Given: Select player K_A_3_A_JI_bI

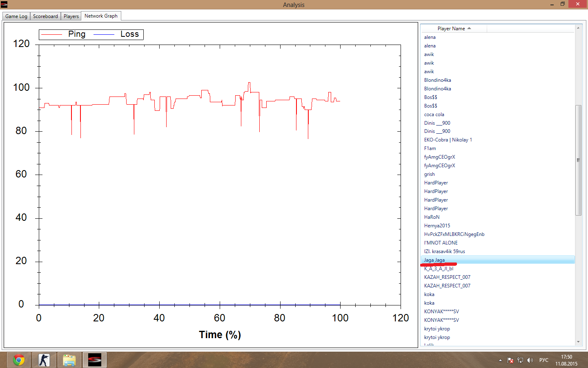Looking at the screenshot, I should tap(498, 269).
